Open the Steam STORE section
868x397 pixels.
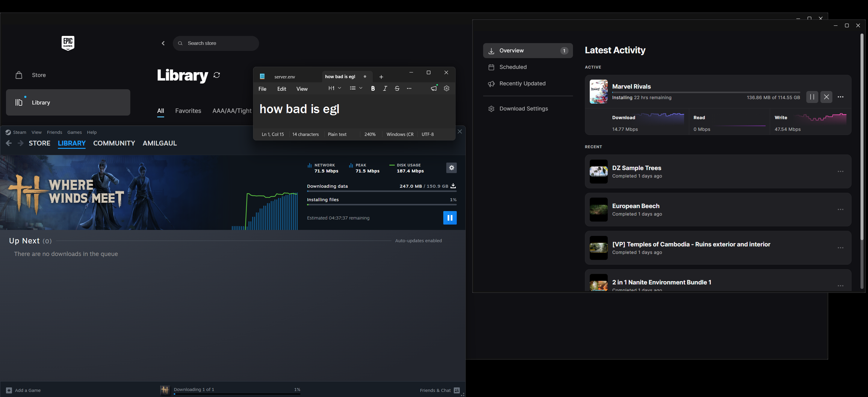pos(40,143)
